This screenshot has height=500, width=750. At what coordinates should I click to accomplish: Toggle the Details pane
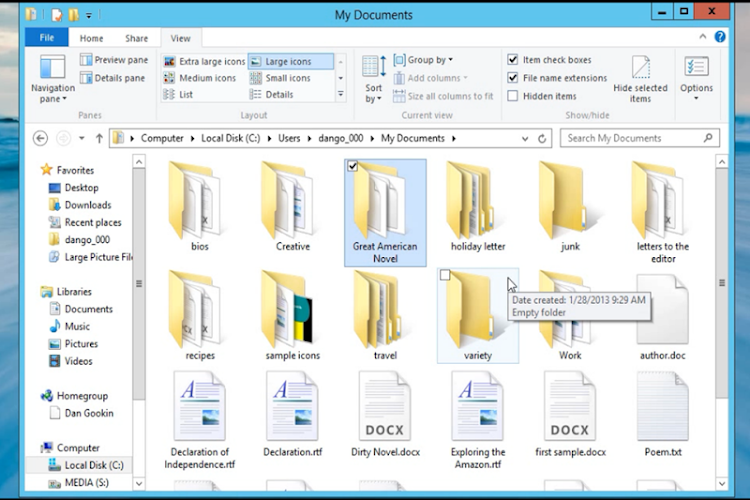click(112, 78)
